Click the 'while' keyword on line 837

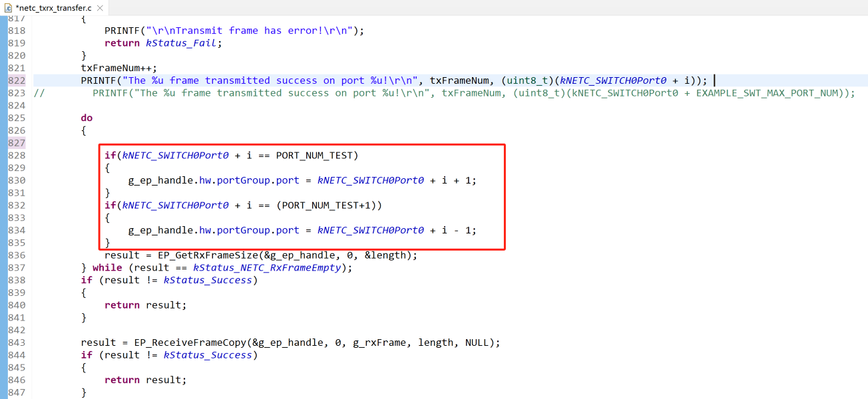(x=107, y=268)
